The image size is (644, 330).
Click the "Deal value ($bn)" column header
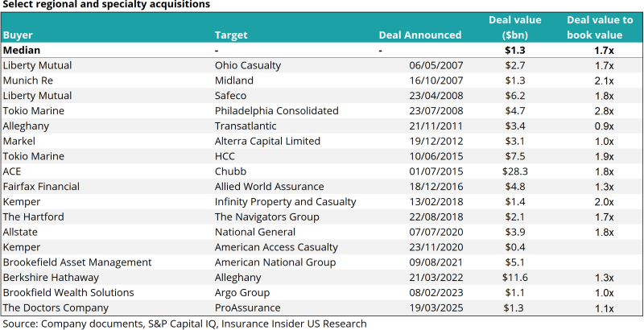tap(515, 27)
